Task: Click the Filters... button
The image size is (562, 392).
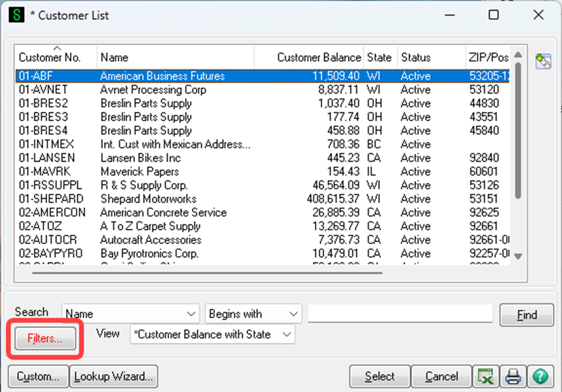Action: coord(45,338)
